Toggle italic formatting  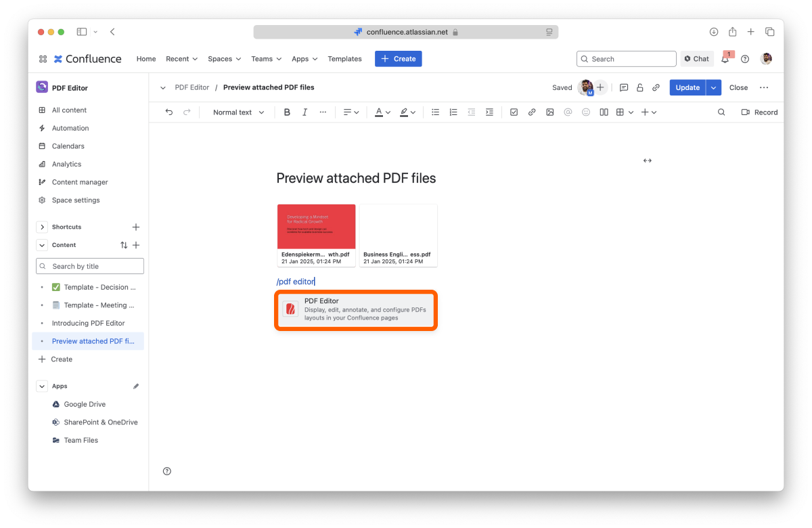304,112
